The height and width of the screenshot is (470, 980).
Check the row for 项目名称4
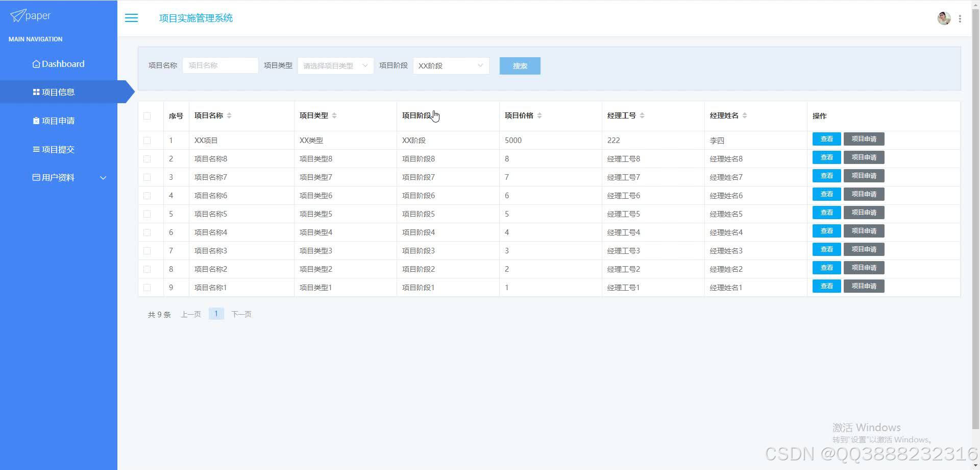click(147, 232)
